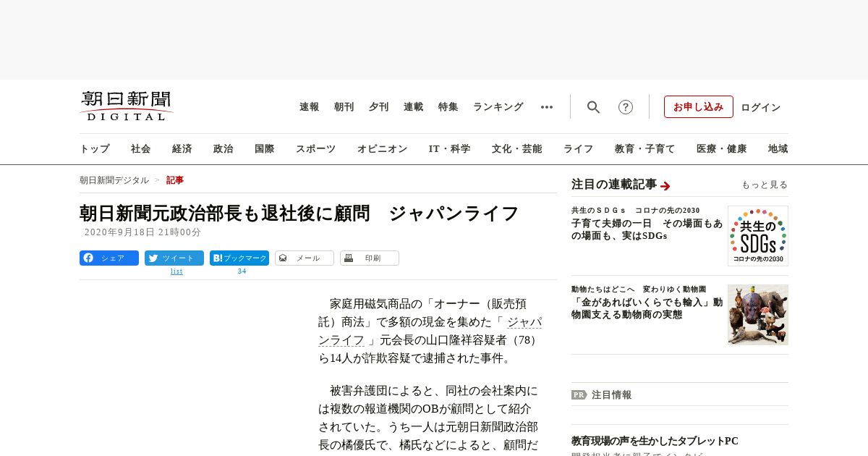Go to the 教育・子育て section
The height and width of the screenshot is (456, 868).
click(645, 149)
